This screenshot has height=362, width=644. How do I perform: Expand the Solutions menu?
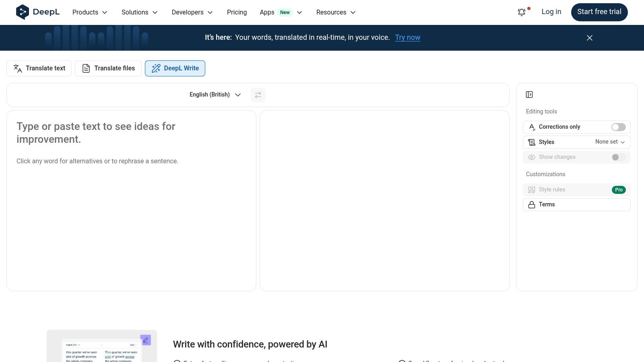tap(139, 12)
